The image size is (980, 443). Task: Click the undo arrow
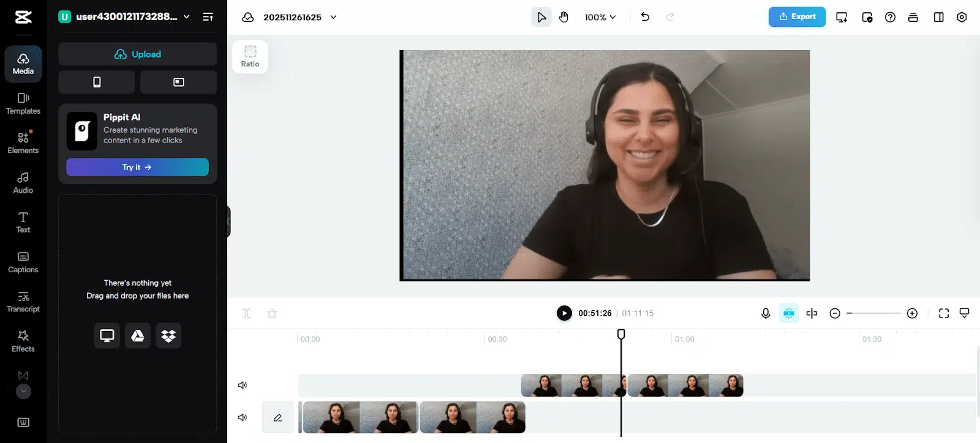pos(645,17)
